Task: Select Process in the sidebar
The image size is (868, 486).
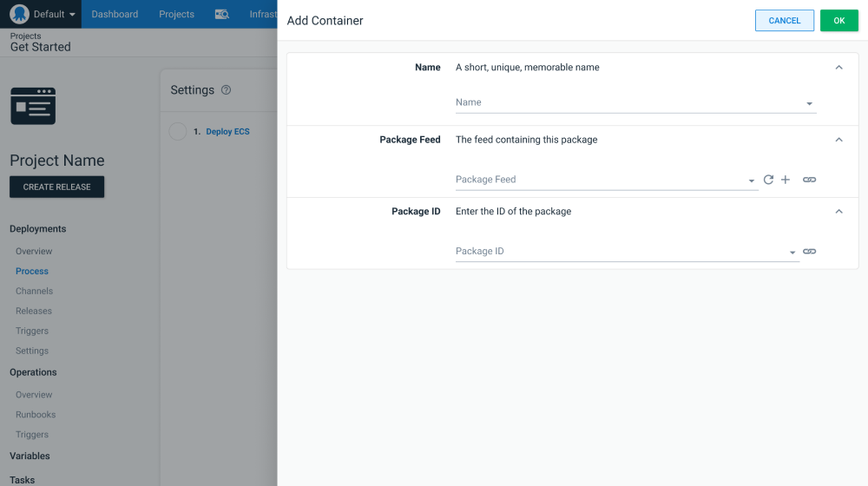Action: (32, 272)
